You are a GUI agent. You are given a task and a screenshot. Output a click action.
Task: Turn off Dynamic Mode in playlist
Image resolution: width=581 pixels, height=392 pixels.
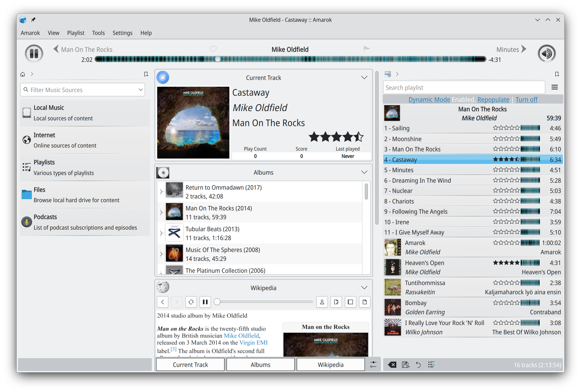tap(526, 99)
